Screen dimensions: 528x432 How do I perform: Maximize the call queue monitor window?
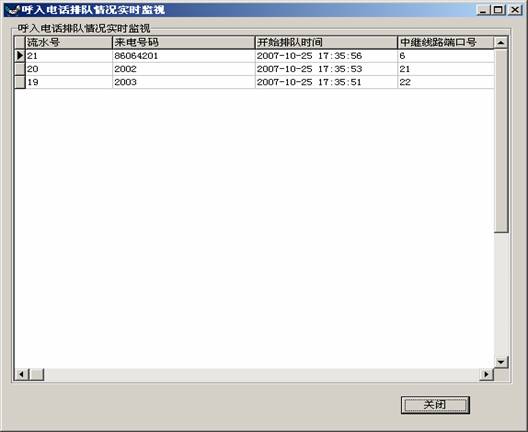[x=498, y=10]
